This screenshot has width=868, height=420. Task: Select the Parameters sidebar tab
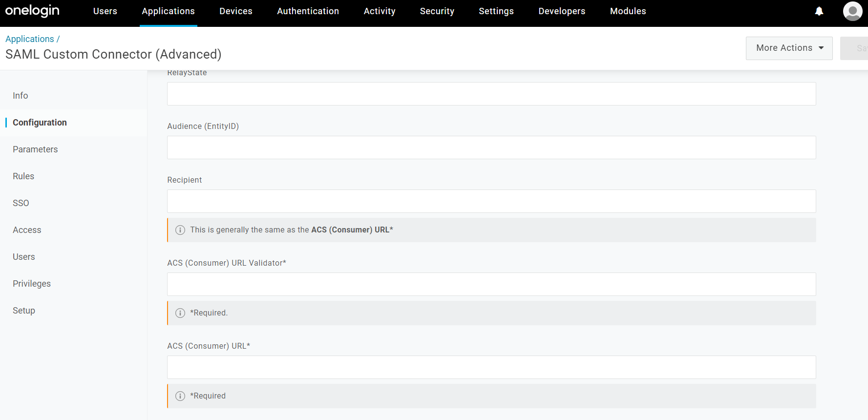point(35,149)
